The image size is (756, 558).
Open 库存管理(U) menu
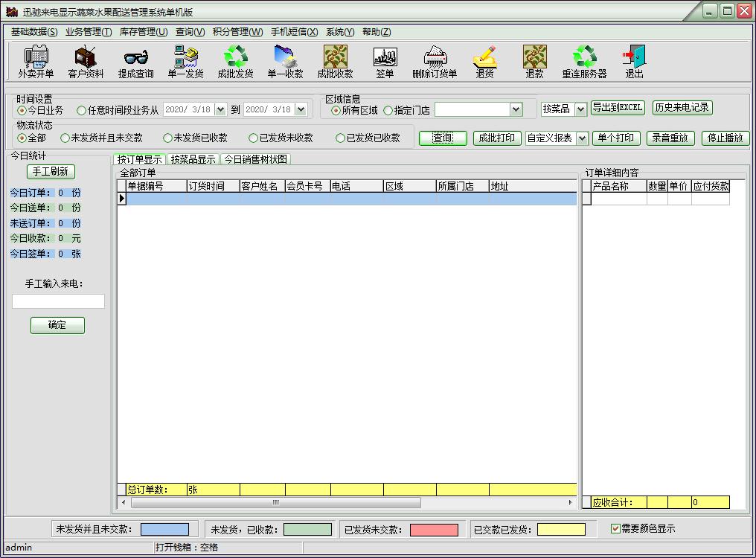[144, 32]
